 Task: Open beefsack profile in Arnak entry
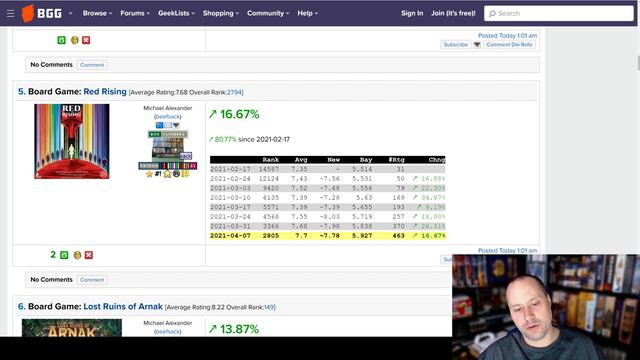[x=168, y=332]
